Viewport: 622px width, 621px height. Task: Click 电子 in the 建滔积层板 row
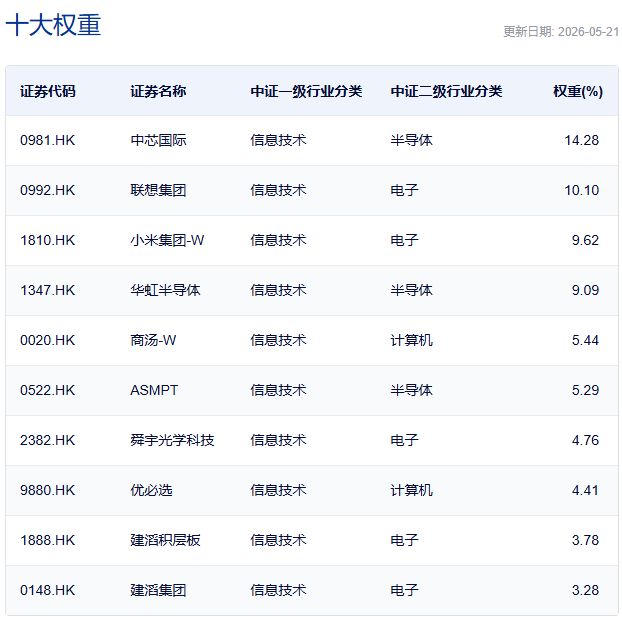[x=404, y=540]
